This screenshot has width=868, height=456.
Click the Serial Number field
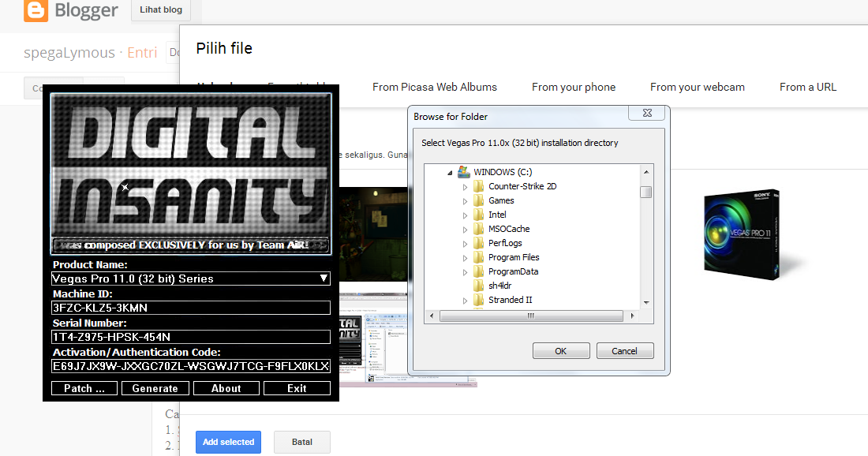(191, 337)
